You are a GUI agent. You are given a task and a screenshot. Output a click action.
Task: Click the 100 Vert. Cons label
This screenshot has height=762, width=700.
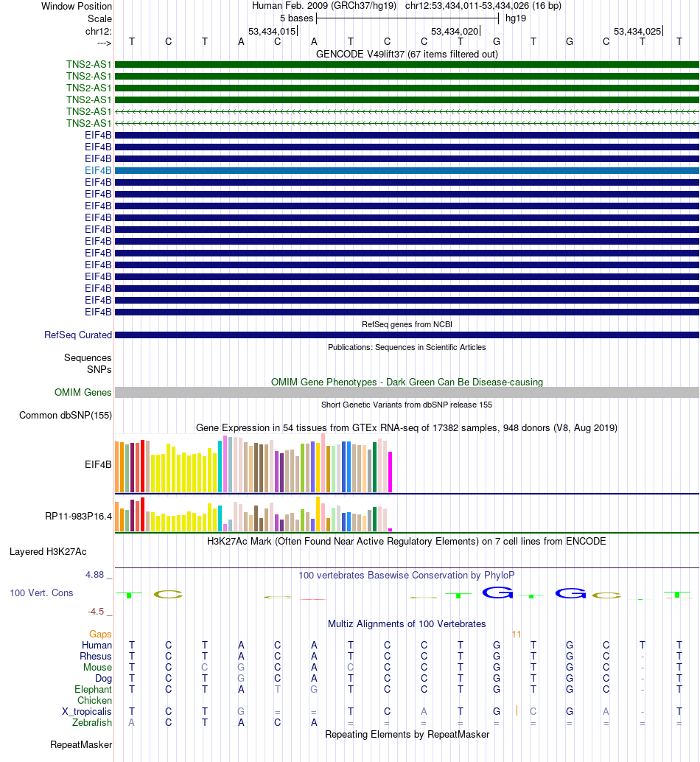[41, 593]
